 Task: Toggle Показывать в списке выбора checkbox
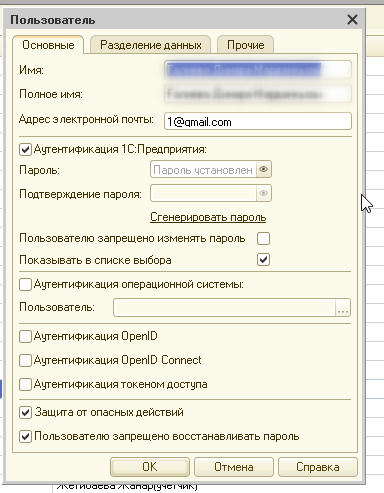[x=263, y=260]
